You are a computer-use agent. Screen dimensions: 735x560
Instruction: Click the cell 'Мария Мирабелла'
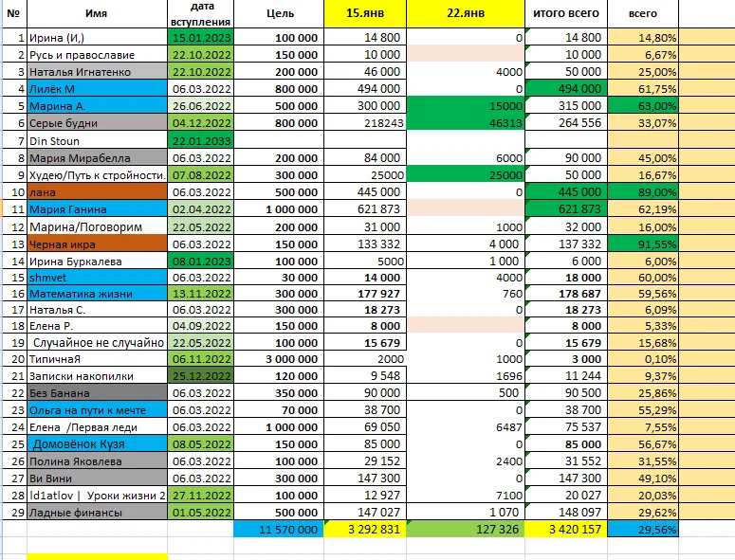tap(97, 158)
